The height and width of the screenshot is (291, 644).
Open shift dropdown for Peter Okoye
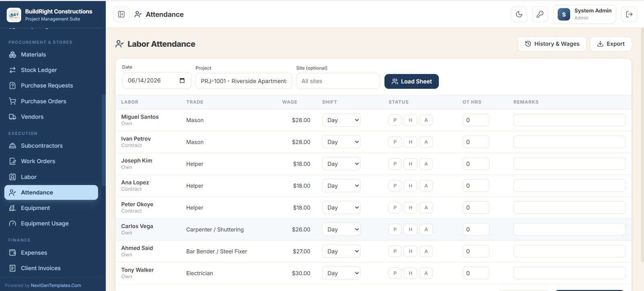pos(341,208)
